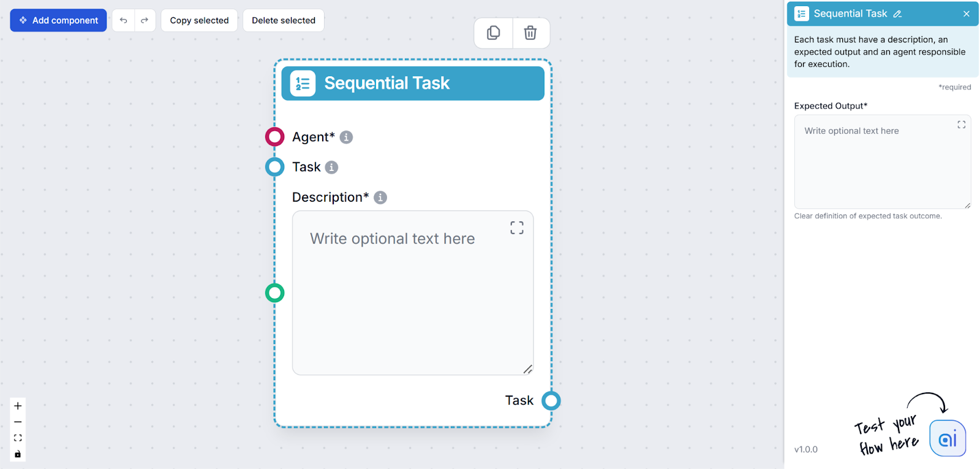Viewport: 980px width, 469px height.
Task: Zoom in using the plus control
Action: click(18, 406)
